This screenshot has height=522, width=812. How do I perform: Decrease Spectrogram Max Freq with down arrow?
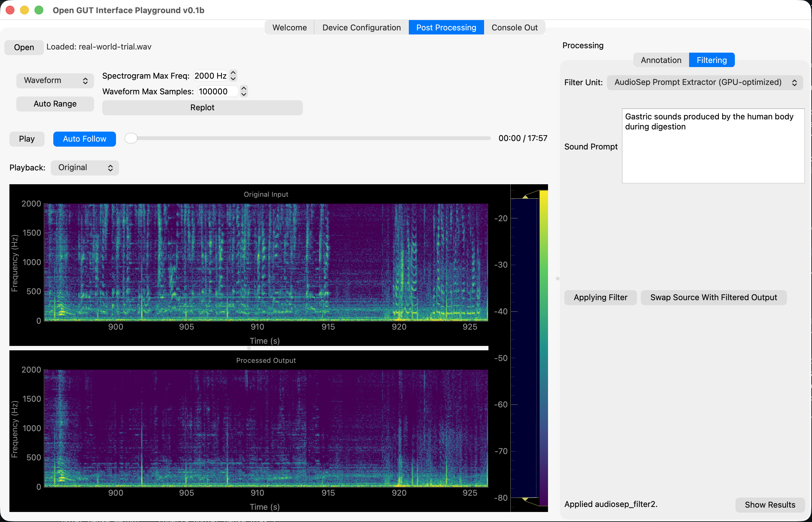tap(233, 79)
